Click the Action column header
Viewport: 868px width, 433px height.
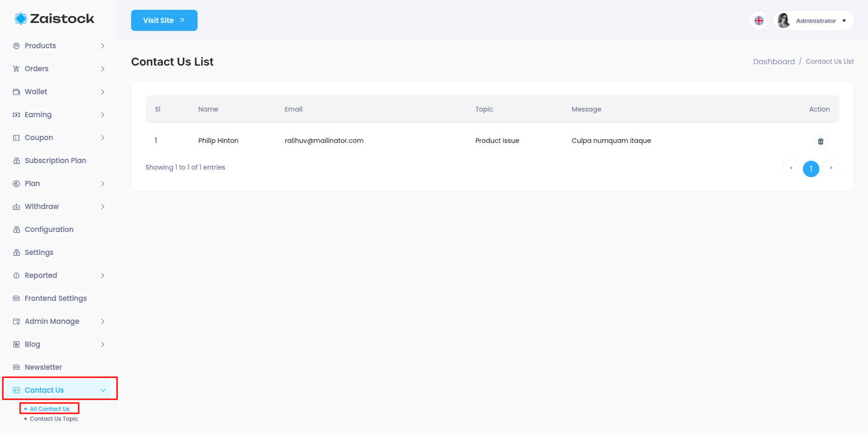pyautogui.click(x=819, y=109)
